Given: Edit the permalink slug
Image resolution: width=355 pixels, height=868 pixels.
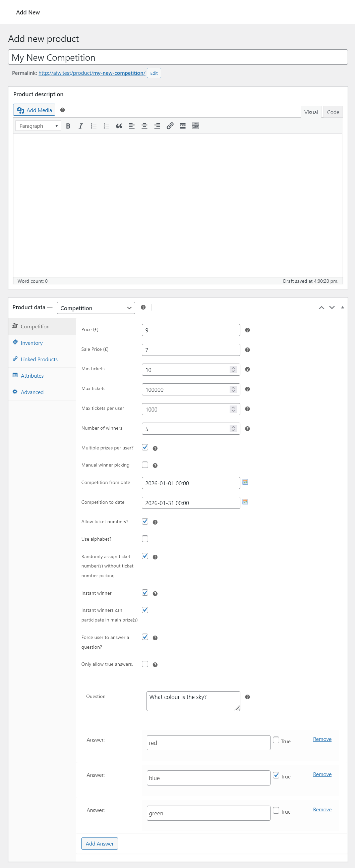Looking at the screenshot, I should click(154, 73).
